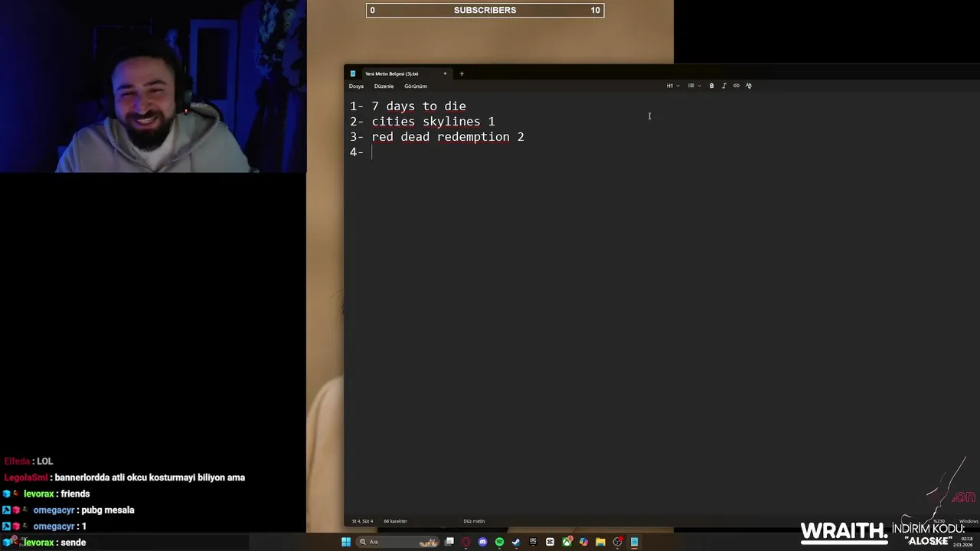Toggle bold formatting in Notepad
This screenshot has height=551, width=980.
pos(711,86)
